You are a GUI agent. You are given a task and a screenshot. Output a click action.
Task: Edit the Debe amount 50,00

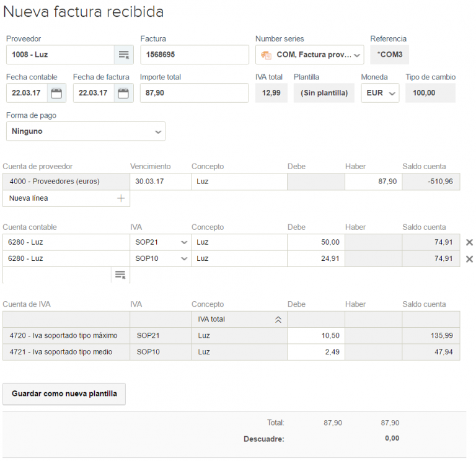pyautogui.click(x=315, y=242)
